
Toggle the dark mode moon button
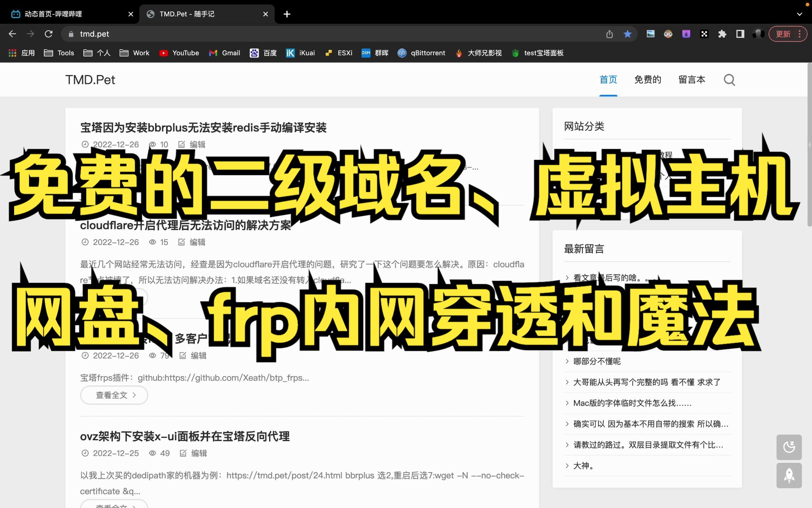click(789, 447)
